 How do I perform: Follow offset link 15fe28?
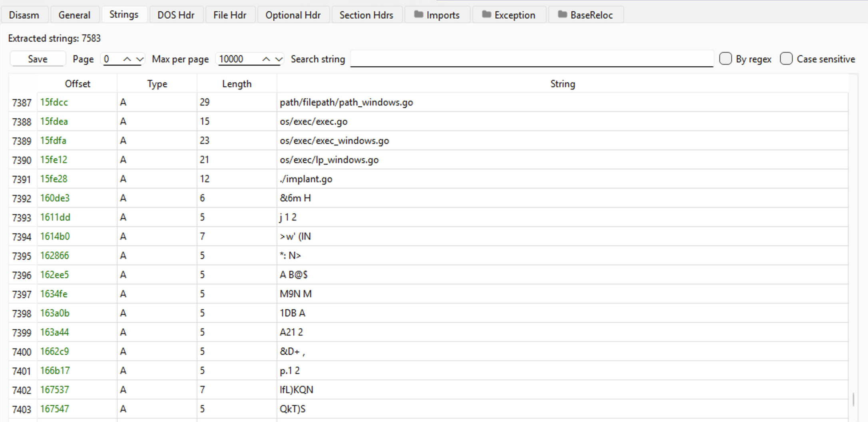point(54,179)
